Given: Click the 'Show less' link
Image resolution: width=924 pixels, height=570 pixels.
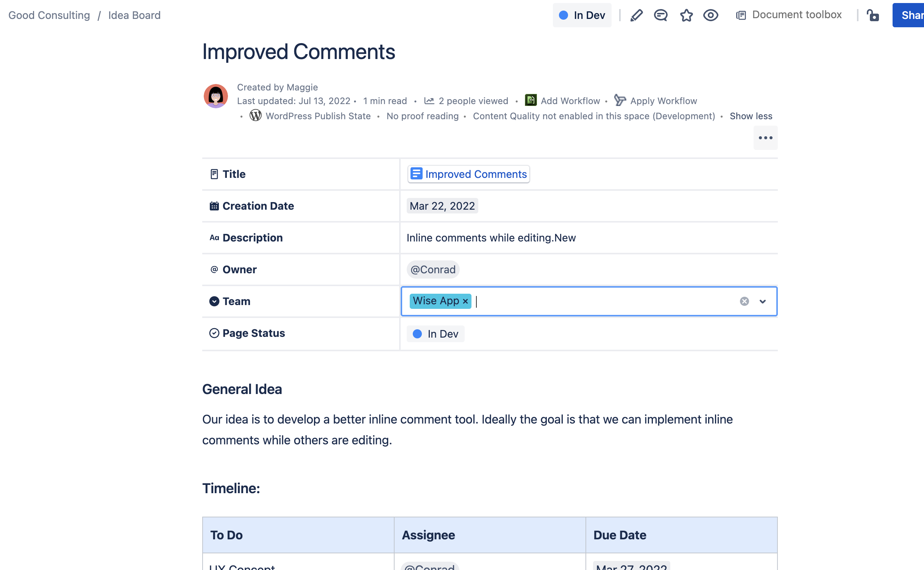Looking at the screenshot, I should (x=751, y=116).
